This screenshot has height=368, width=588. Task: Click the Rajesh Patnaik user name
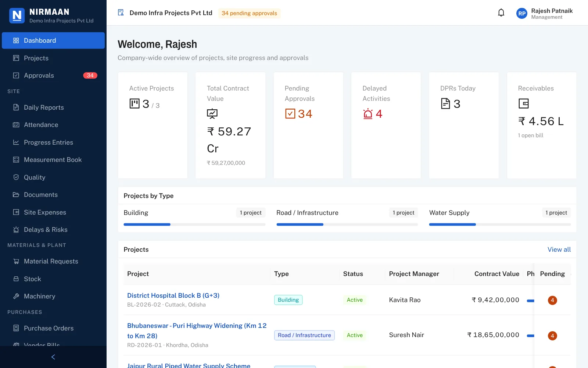(x=552, y=11)
